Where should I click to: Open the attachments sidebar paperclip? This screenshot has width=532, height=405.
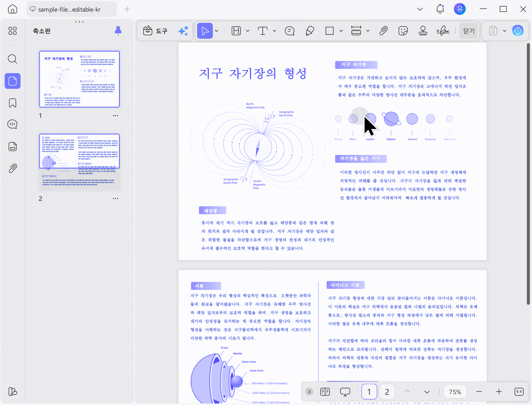pyautogui.click(x=13, y=168)
